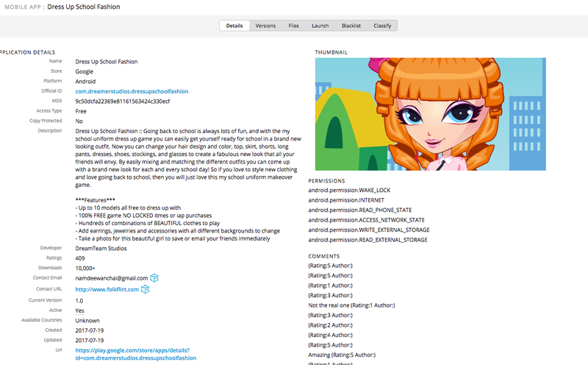Click the READ_PHONE_STATE permission entry
The height and width of the screenshot is (365, 588).
click(x=360, y=210)
